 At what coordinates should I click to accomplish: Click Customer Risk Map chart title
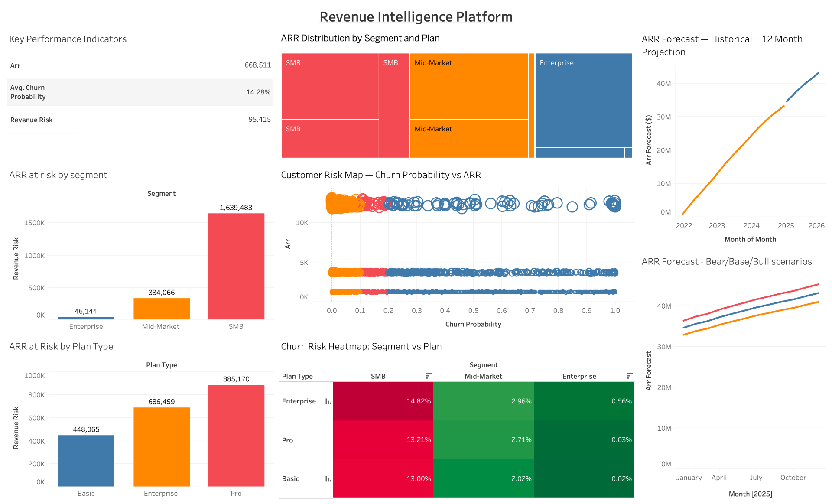tap(381, 175)
